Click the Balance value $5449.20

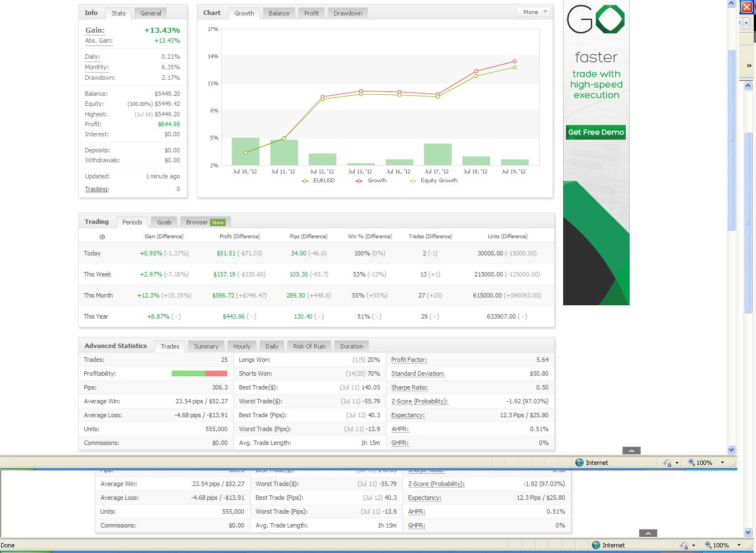(x=167, y=94)
